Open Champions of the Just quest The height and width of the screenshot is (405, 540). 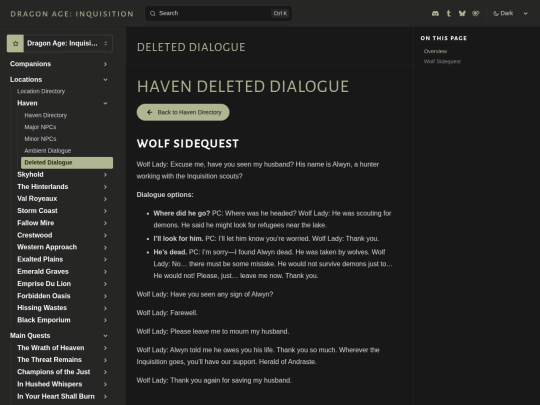(54, 372)
